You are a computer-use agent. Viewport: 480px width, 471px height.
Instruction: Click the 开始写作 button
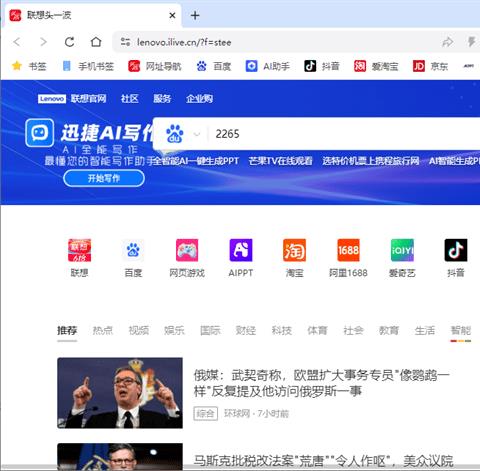104,178
